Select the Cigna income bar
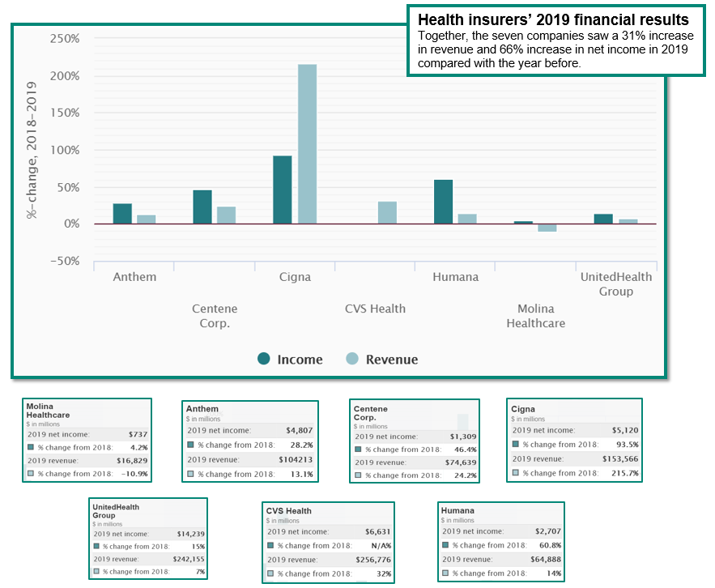The width and height of the screenshot is (715, 588). point(283,190)
